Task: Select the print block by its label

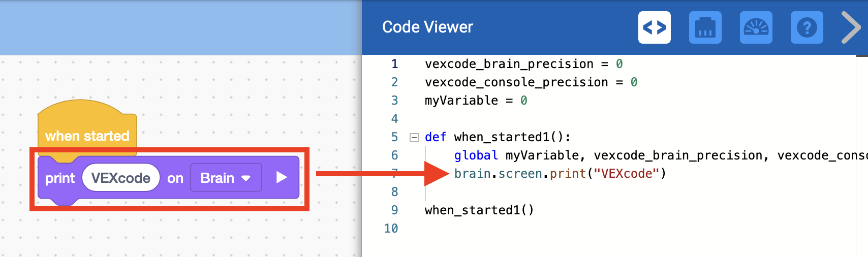Action: tap(59, 178)
